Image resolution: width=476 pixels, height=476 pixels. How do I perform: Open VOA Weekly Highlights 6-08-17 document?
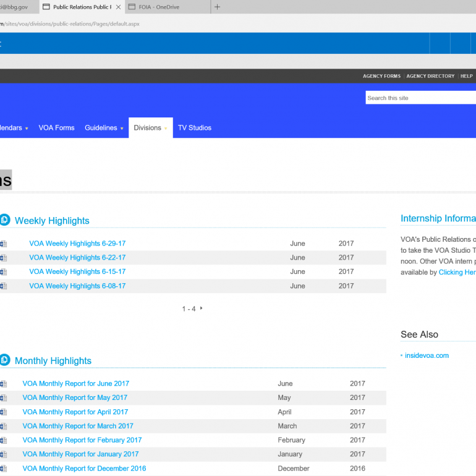(77, 286)
